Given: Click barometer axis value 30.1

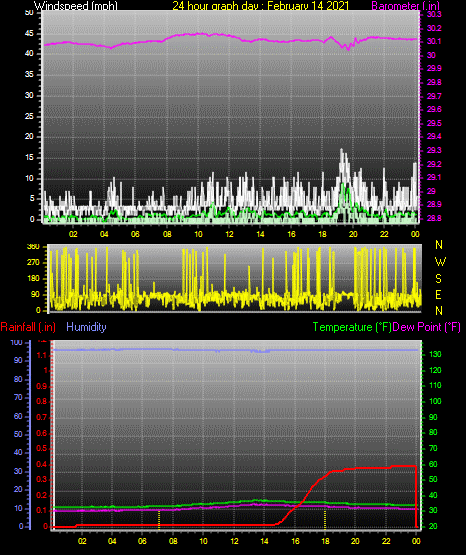Looking at the screenshot, I should (434, 41).
